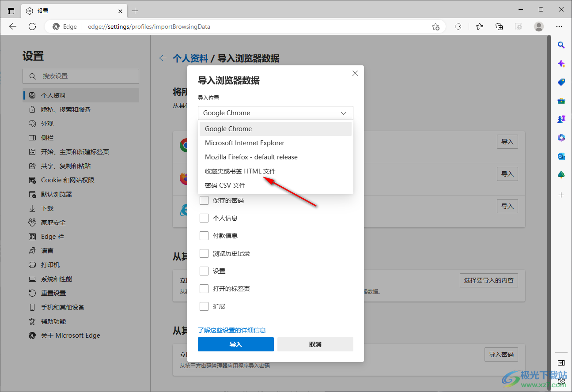This screenshot has width=572, height=392.
Task: Open a new tab with plus button
Action: point(135,11)
